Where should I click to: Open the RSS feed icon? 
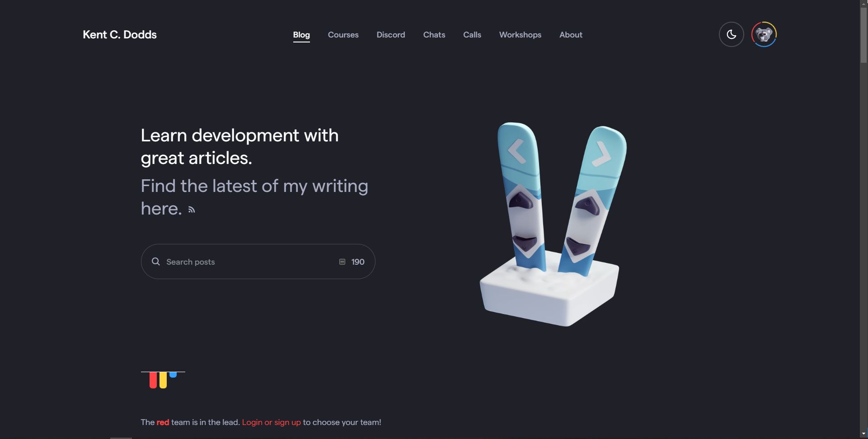[192, 210]
